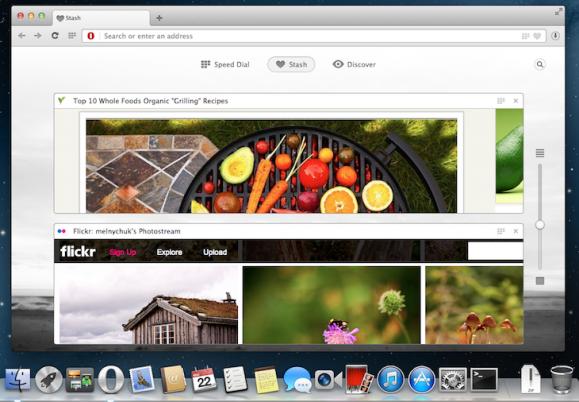
Task: Switch to the Speed Dial section
Action: [x=225, y=65]
